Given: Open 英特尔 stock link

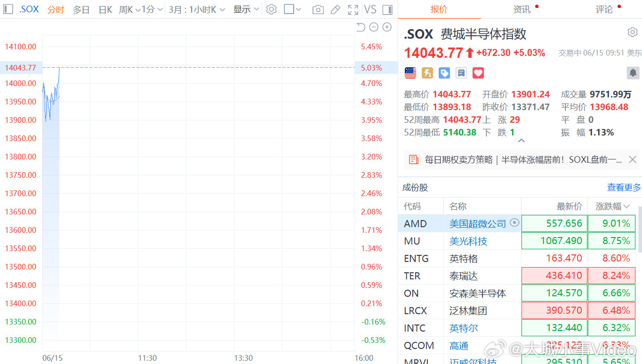Looking at the screenshot, I should [x=464, y=328].
